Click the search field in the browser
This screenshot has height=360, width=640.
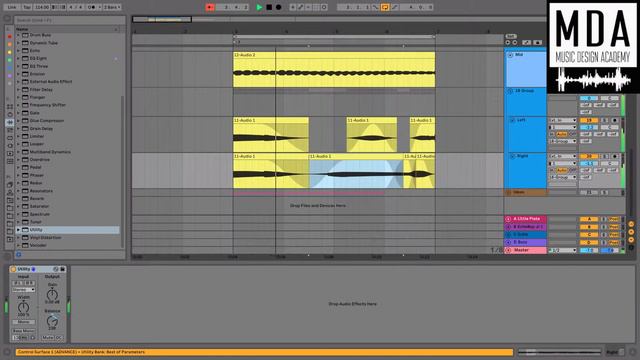[x=69, y=20]
